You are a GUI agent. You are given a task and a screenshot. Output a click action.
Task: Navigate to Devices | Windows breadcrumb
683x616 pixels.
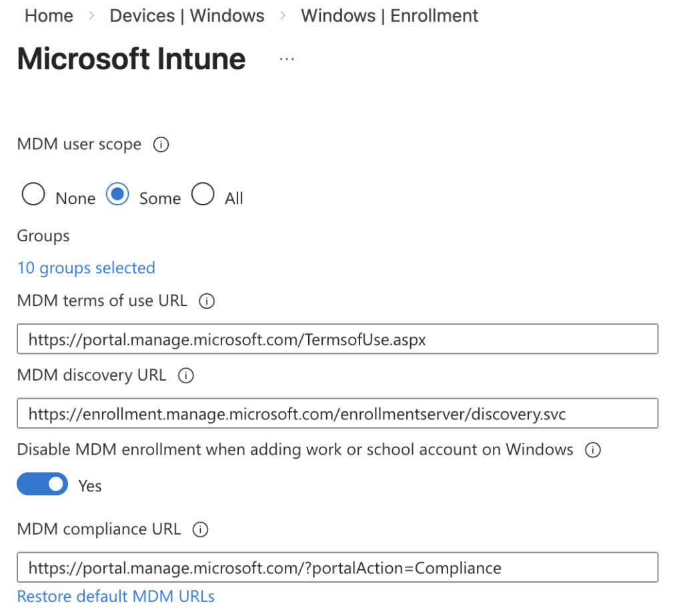coord(187,16)
